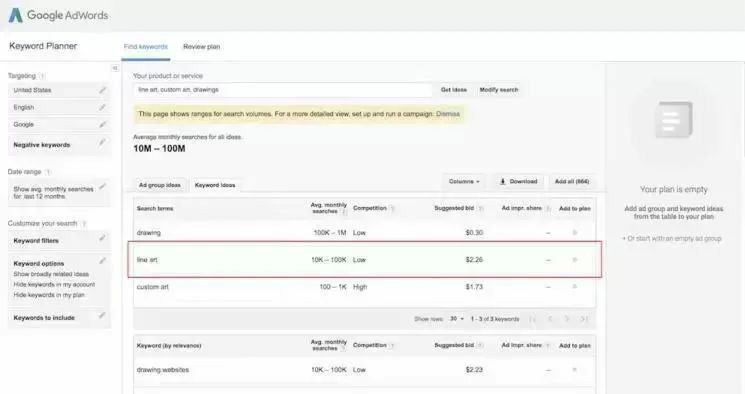Image resolution: width=745 pixels, height=394 pixels.
Task: Edit United States targeting pencil icon
Action: [102, 90]
